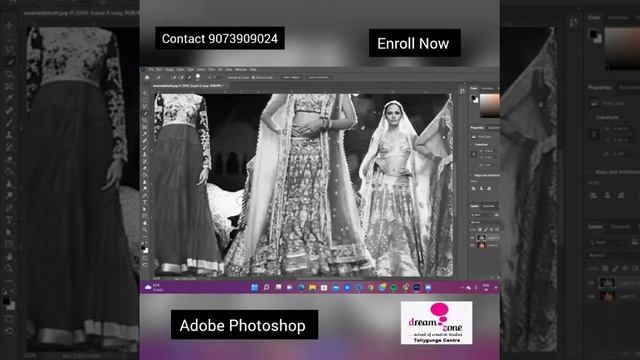Collapse the Align and Distribute section
640x360 pixels.
[x=471, y=175]
